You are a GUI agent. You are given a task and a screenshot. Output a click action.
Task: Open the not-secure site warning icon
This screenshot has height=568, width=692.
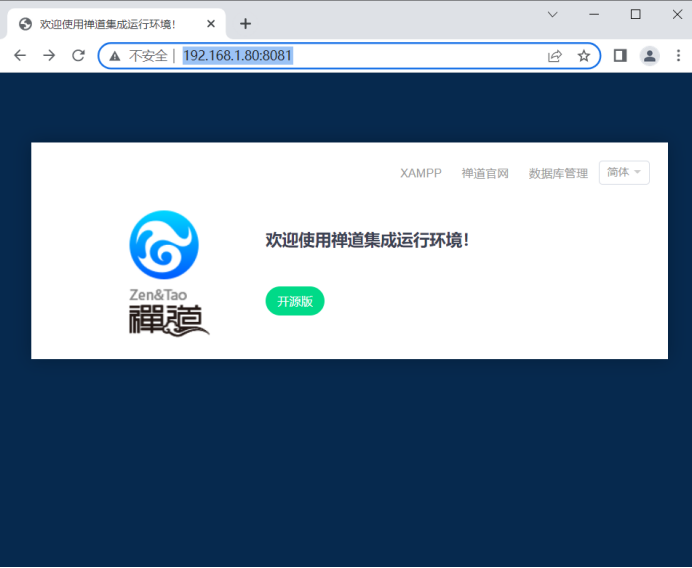pyautogui.click(x=115, y=56)
